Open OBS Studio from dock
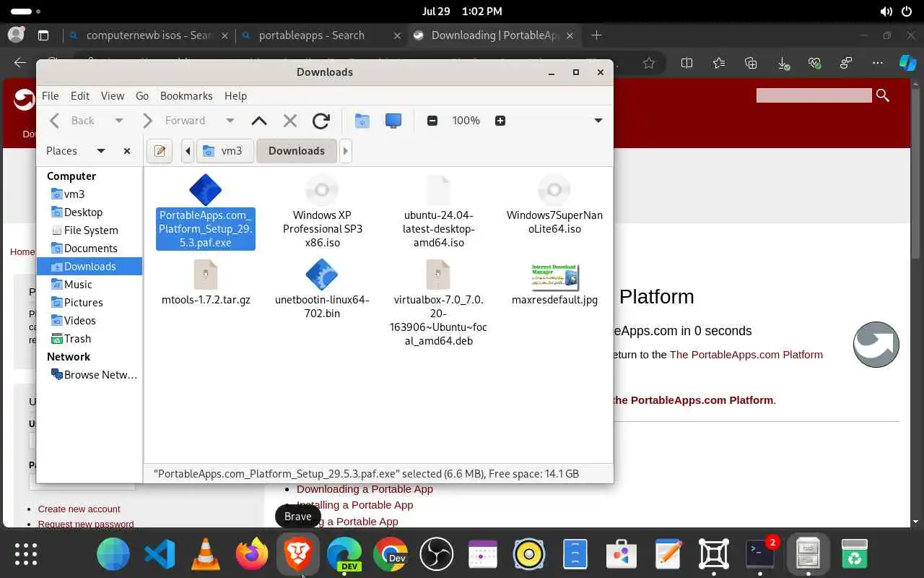 437,554
